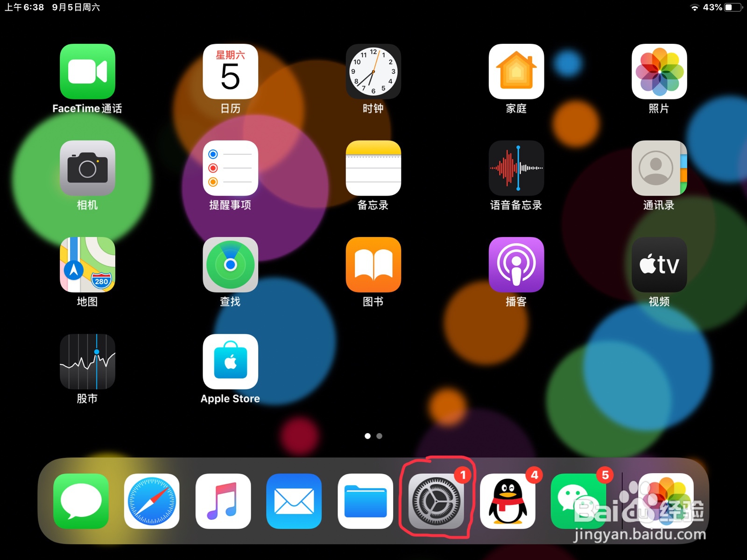The image size is (747, 560).
Task: Open Music app in the dock
Action: pyautogui.click(x=223, y=501)
